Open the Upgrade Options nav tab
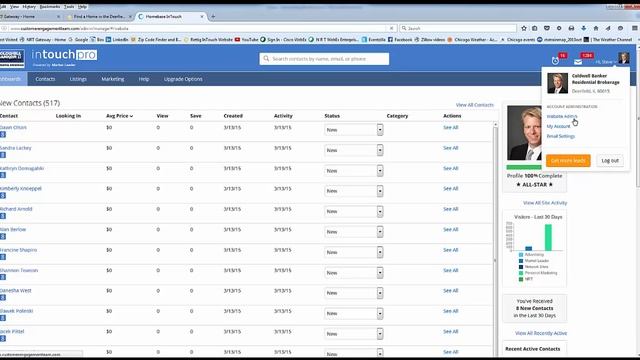The height and width of the screenshot is (360, 640). tap(183, 79)
